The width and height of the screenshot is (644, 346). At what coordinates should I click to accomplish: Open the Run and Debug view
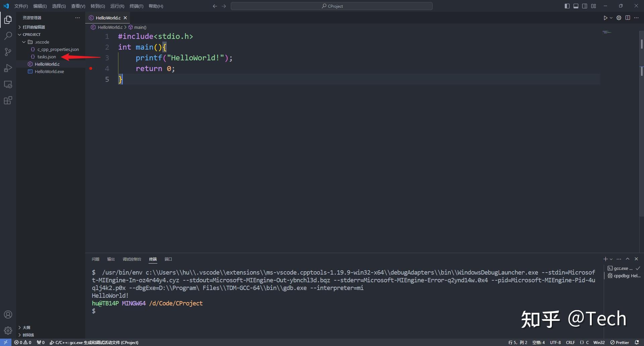[x=8, y=68]
